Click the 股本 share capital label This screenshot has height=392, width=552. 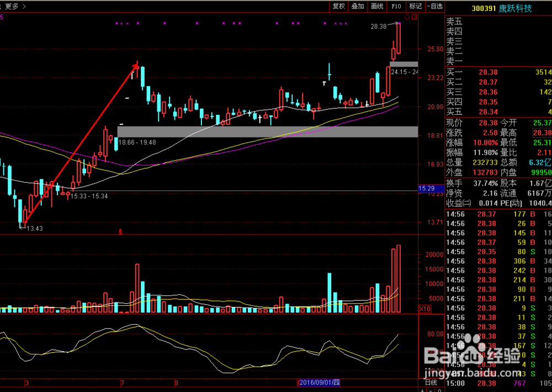[508, 183]
